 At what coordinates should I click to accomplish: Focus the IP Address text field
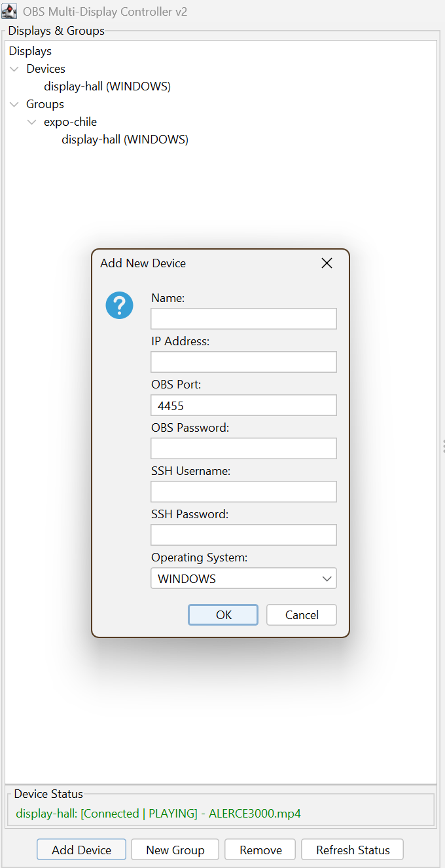click(243, 362)
